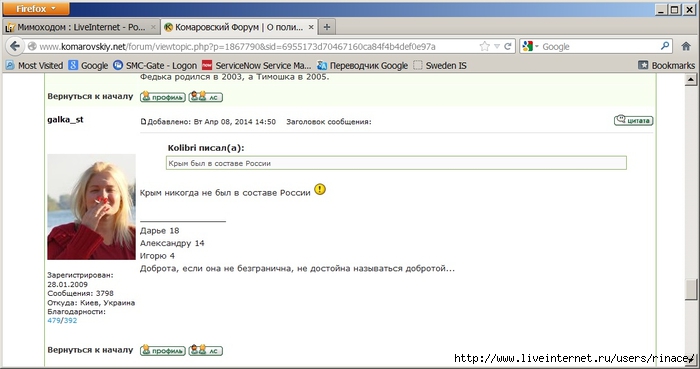Click the text Откуда: Киев, Украина

[x=91, y=303]
